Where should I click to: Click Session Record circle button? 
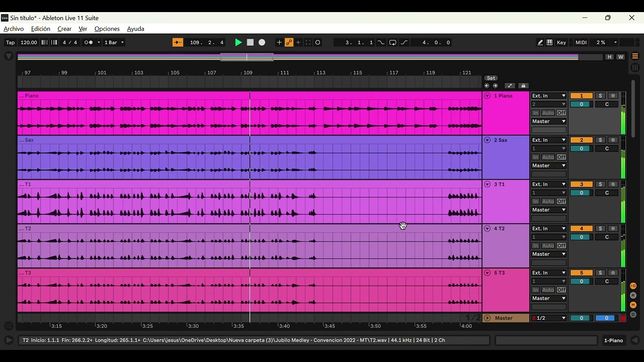click(x=318, y=43)
